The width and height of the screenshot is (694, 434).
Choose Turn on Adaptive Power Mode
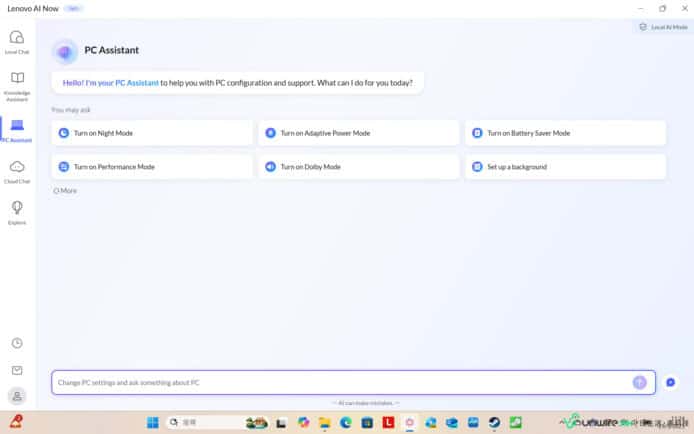[359, 133]
